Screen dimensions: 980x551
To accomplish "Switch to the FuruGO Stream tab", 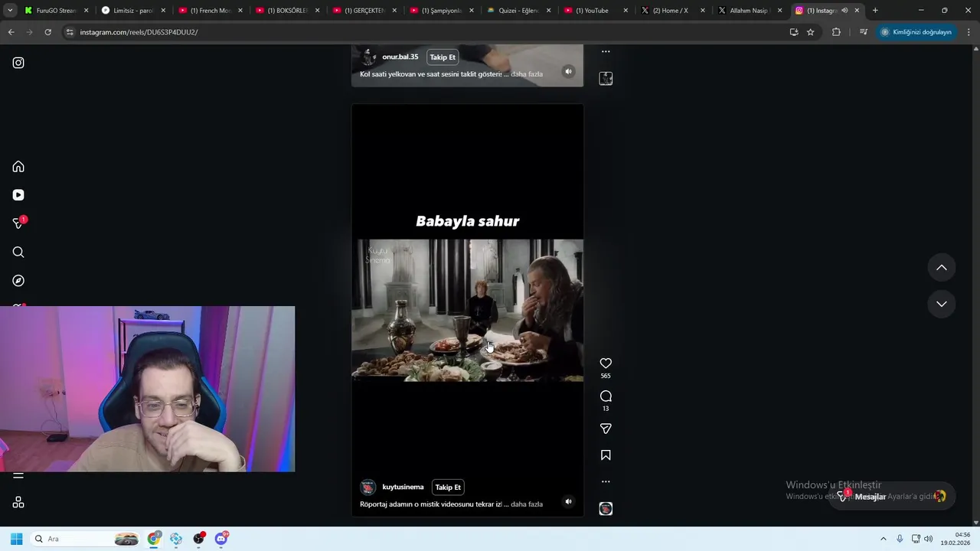I will [x=56, y=11].
